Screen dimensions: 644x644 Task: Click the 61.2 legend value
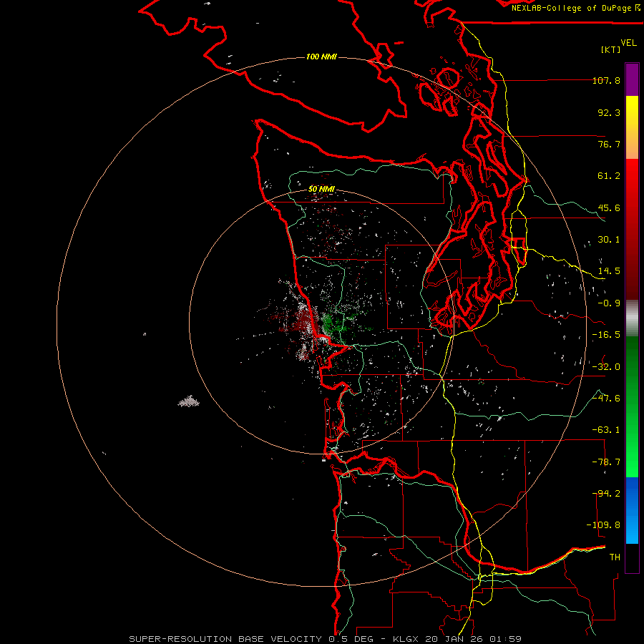click(609, 176)
